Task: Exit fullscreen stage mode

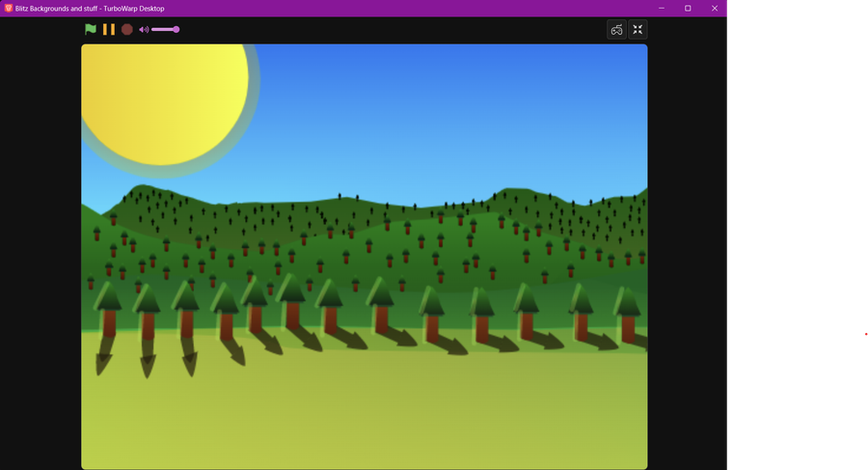Action: 637,29
